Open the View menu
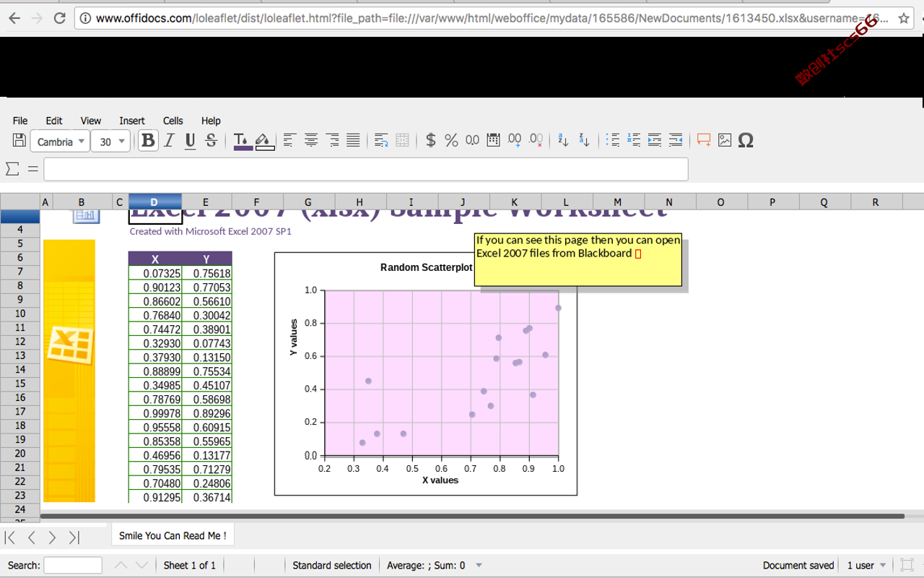This screenshot has width=924, height=578. click(x=91, y=121)
